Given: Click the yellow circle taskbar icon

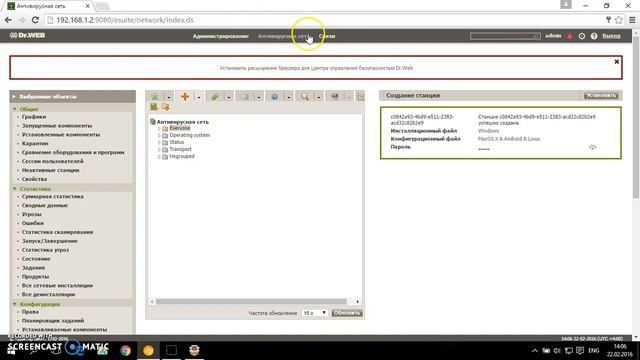Looking at the screenshot, I should (x=148, y=350).
